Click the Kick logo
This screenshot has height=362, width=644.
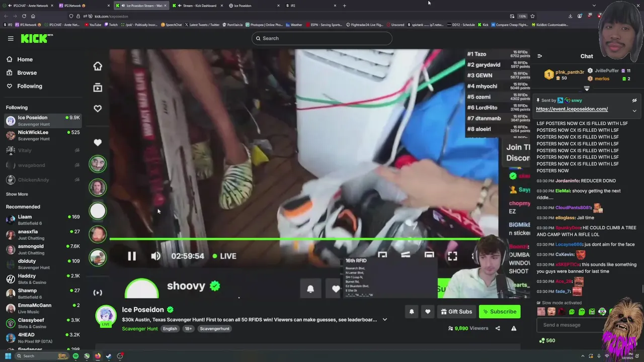[x=36, y=38]
